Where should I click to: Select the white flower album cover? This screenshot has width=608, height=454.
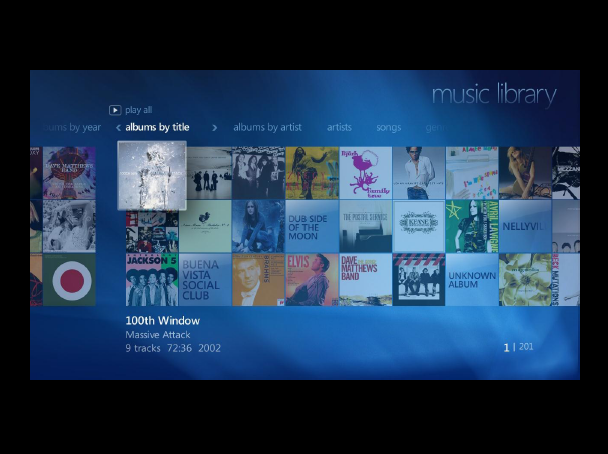(525, 280)
